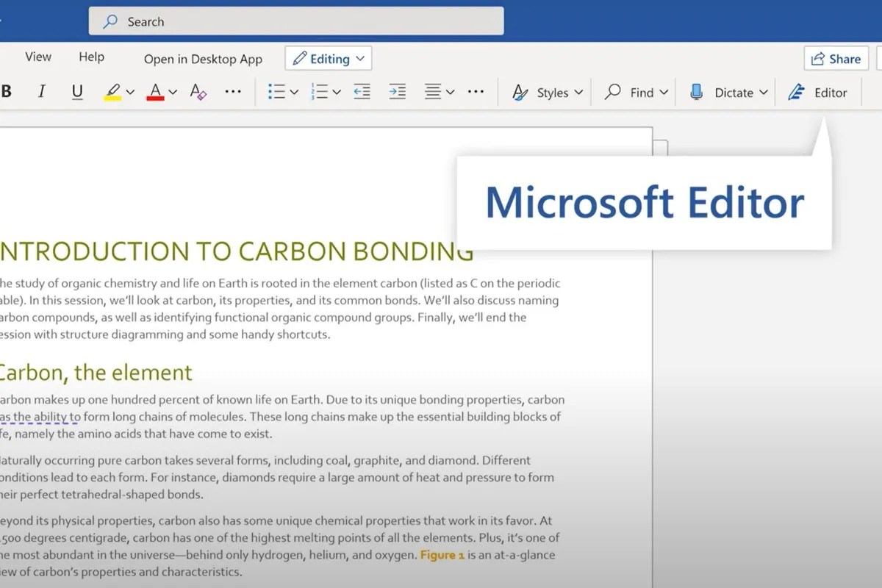882x588 pixels.
Task: Apply red font color
Action: tap(155, 93)
